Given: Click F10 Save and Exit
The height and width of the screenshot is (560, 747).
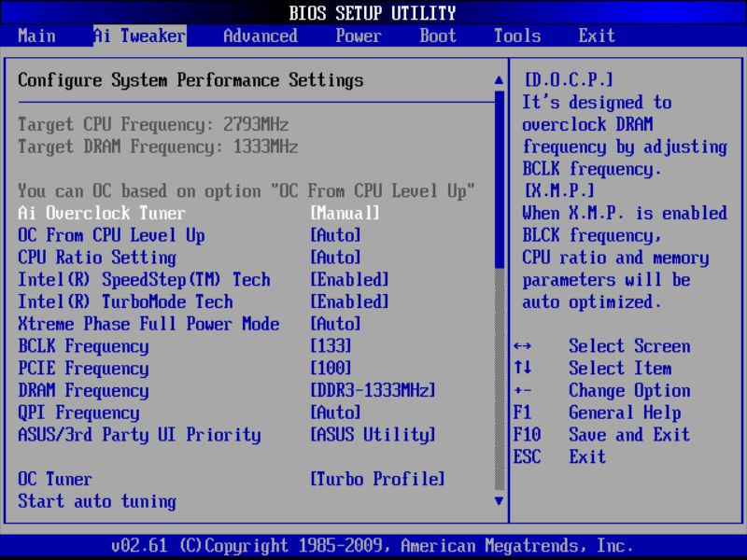Looking at the screenshot, I should point(601,435).
